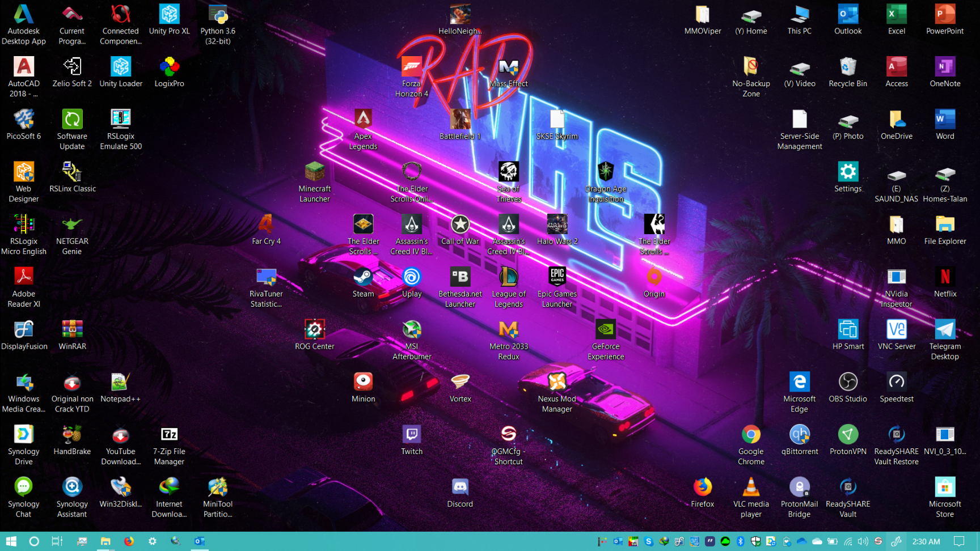Open the Sea of Thieves icon
This screenshot has height=551, width=980.
(509, 183)
